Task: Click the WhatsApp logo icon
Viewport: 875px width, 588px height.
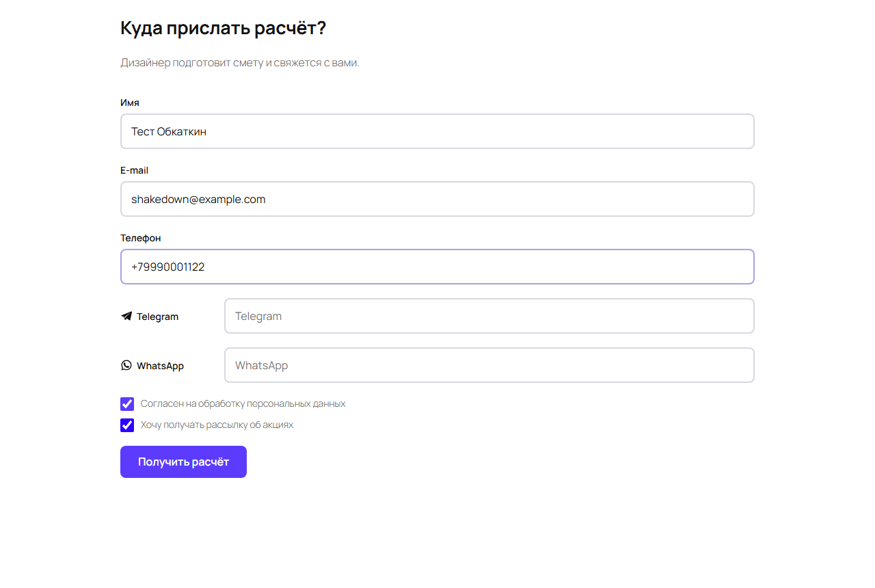Action: (x=126, y=365)
